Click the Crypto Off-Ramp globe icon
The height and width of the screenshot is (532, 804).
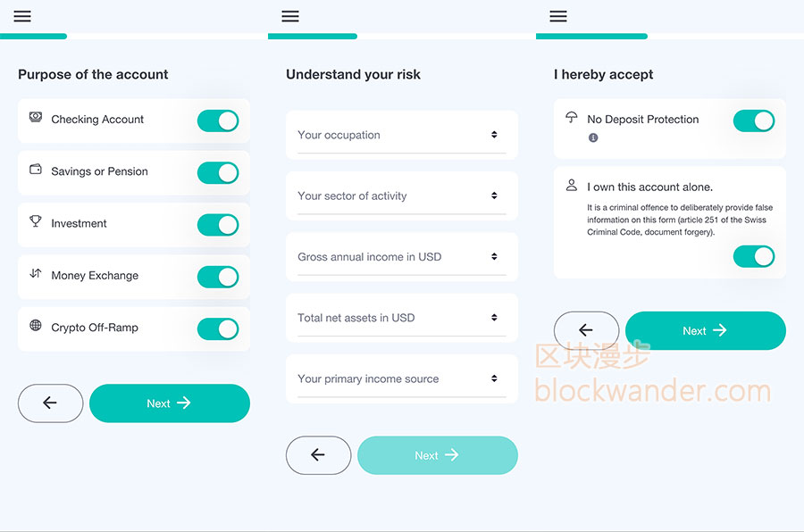click(36, 326)
